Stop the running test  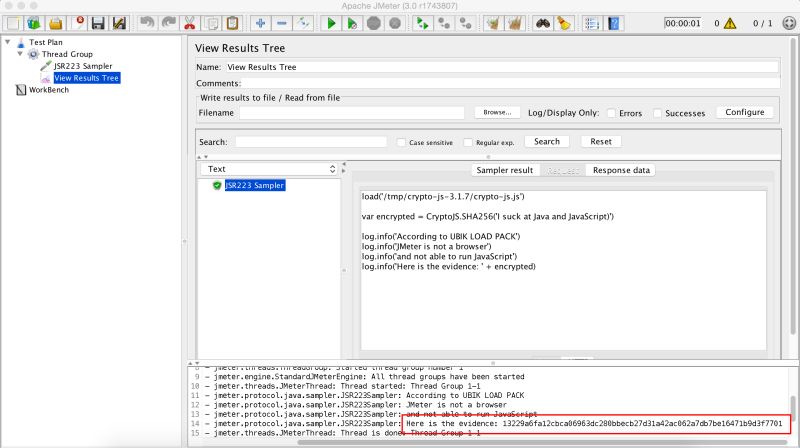pos(373,23)
